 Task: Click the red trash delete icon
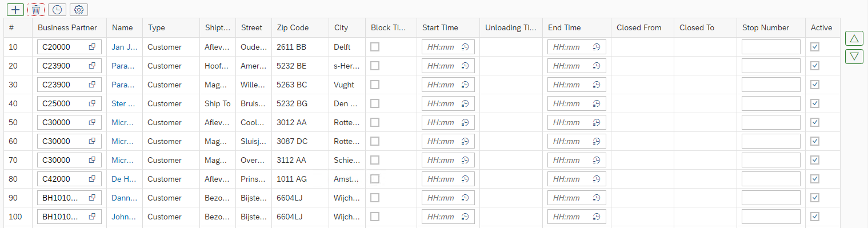[x=36, y=10]
